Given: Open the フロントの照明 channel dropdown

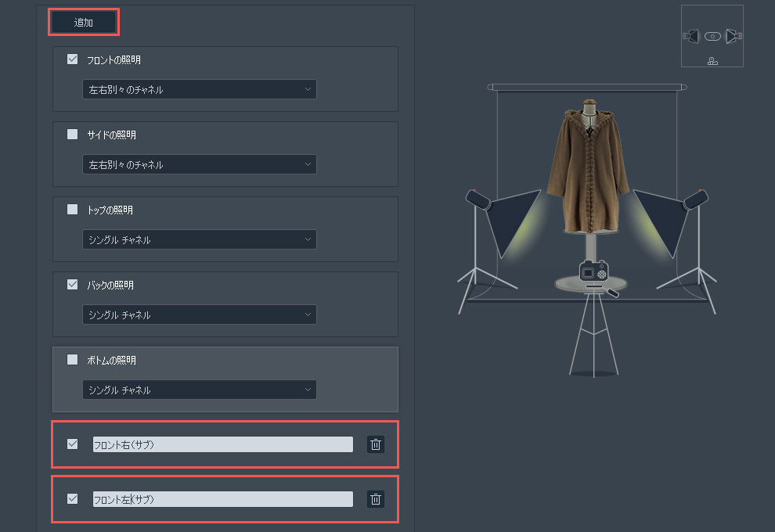Looking at the screenshot, I should [x=200, y=89].
